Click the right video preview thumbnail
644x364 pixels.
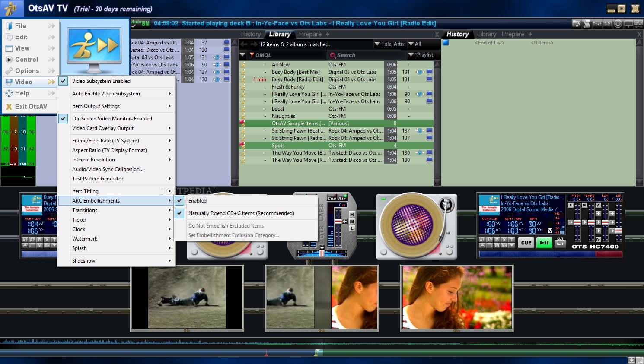(x=457, y=298)
